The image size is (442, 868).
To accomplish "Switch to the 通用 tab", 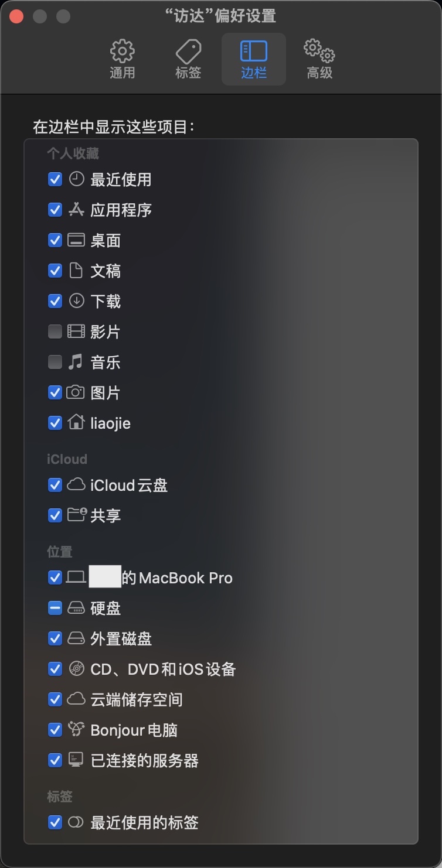I will click(x=123, y=59).
